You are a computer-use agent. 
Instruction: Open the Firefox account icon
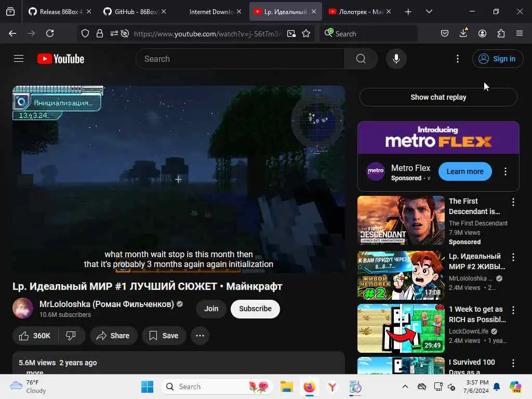tap(482, 33)
